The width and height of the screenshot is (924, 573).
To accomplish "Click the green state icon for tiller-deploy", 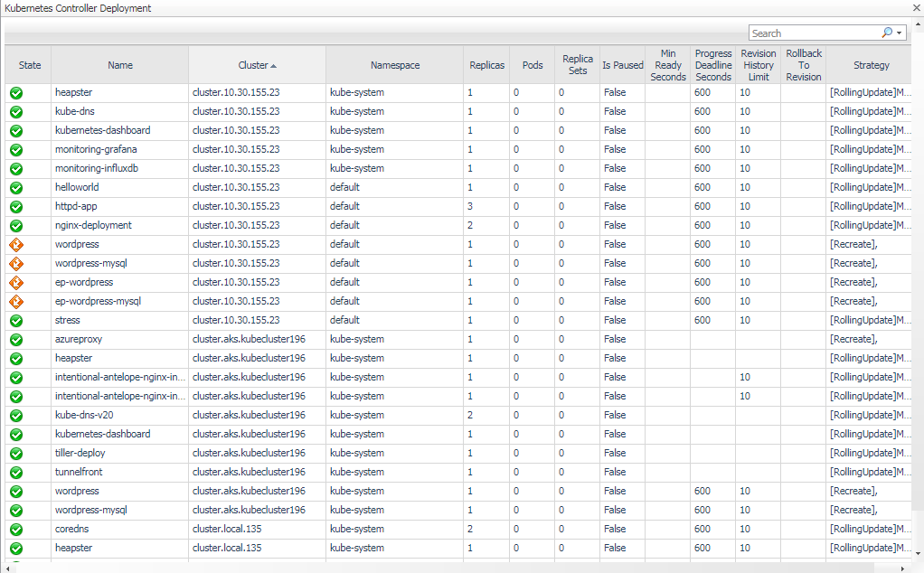I will (x=16, y=454).
